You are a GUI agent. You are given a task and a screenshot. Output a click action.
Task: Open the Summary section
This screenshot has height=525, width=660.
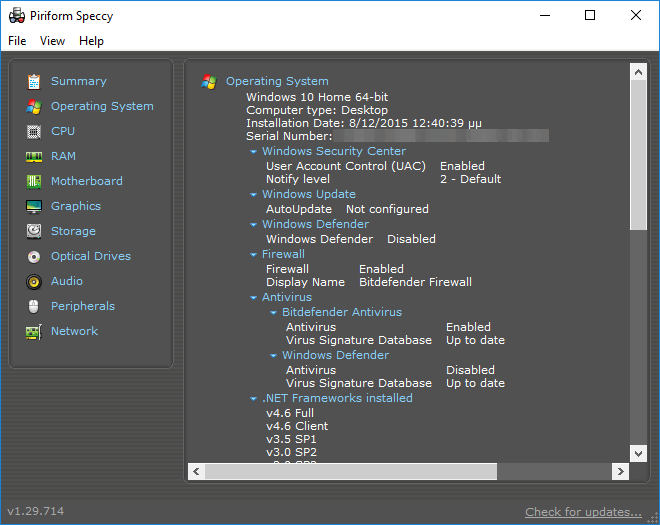tap(79, 81)
